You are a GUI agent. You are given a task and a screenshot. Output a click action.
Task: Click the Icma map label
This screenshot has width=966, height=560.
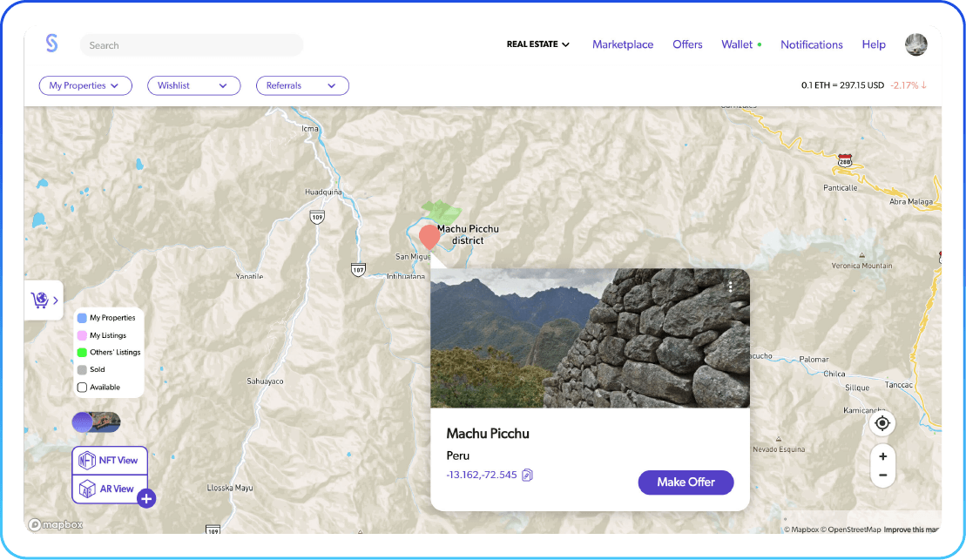pyautogui.click(x=310, y=129)
